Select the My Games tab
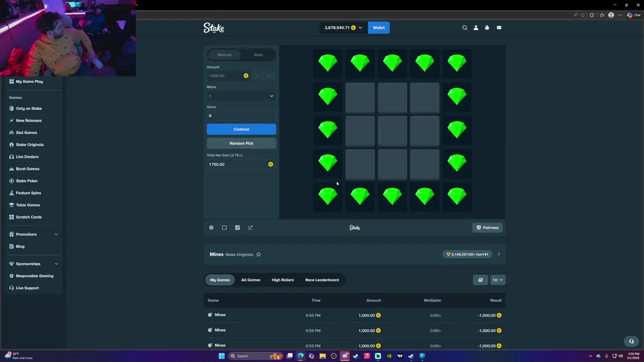This screenshot has width=644, height=362. point(220,280)
